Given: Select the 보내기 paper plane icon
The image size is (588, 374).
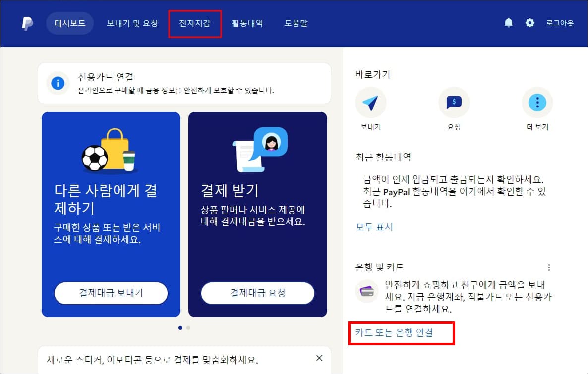Looking at the screenshot, I should (x=371, y=103).
